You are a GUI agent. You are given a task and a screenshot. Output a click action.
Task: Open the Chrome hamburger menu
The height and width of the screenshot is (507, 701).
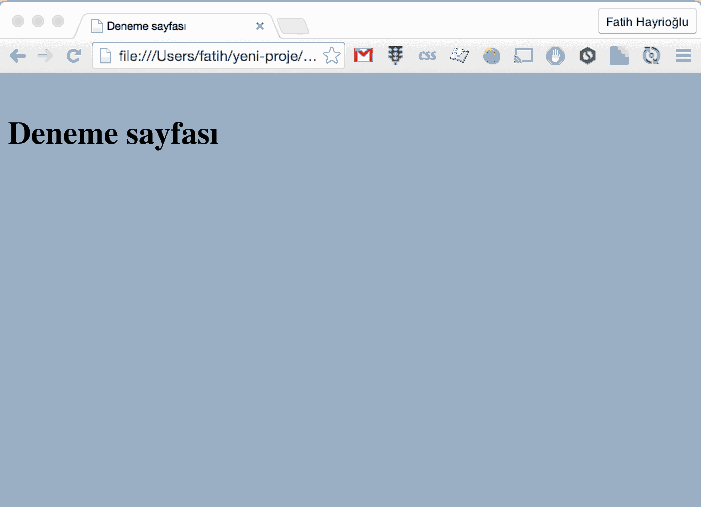(x=684, y=56)
